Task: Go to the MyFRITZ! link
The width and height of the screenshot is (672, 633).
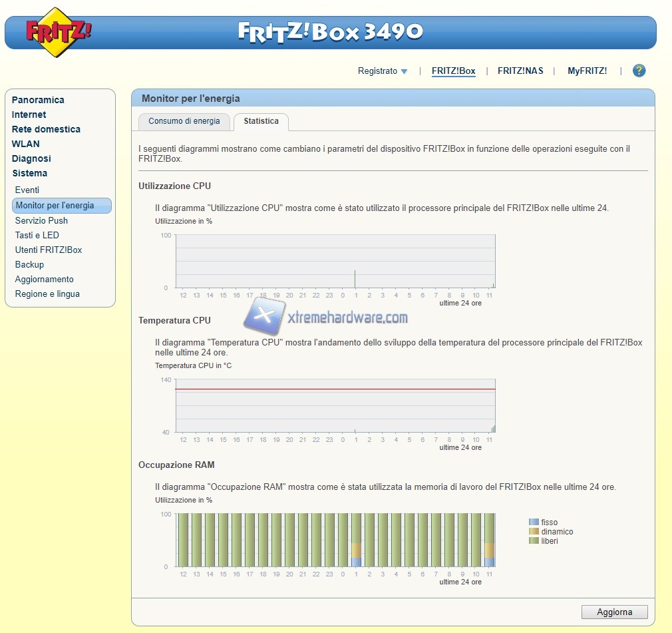Action: (587, 71)
